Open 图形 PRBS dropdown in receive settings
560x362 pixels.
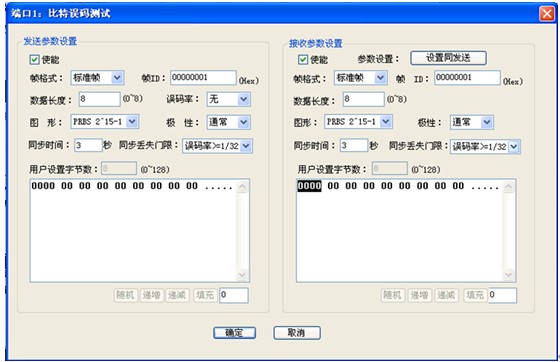click(358, 122)
